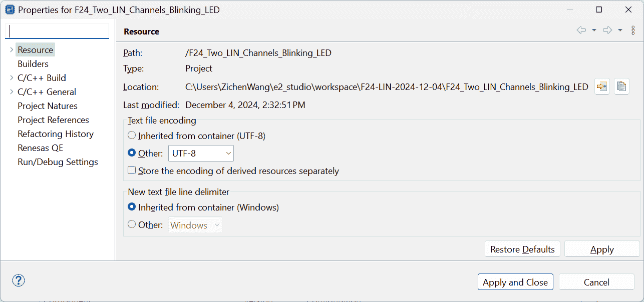Select Inherited from container (UTF-8) encoding

[x=132, y=135]
